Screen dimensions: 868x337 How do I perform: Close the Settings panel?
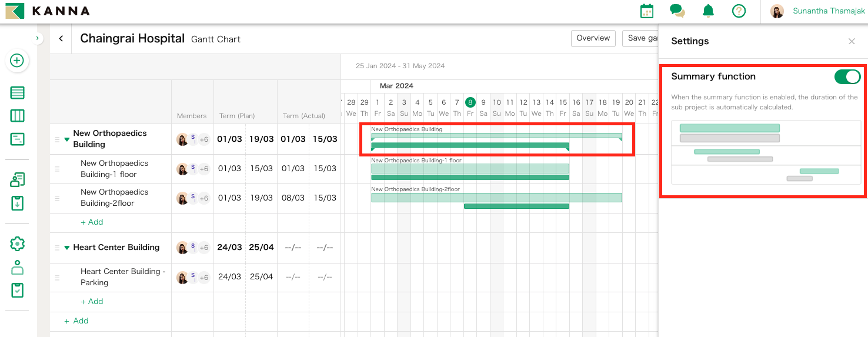pos(852,41)
